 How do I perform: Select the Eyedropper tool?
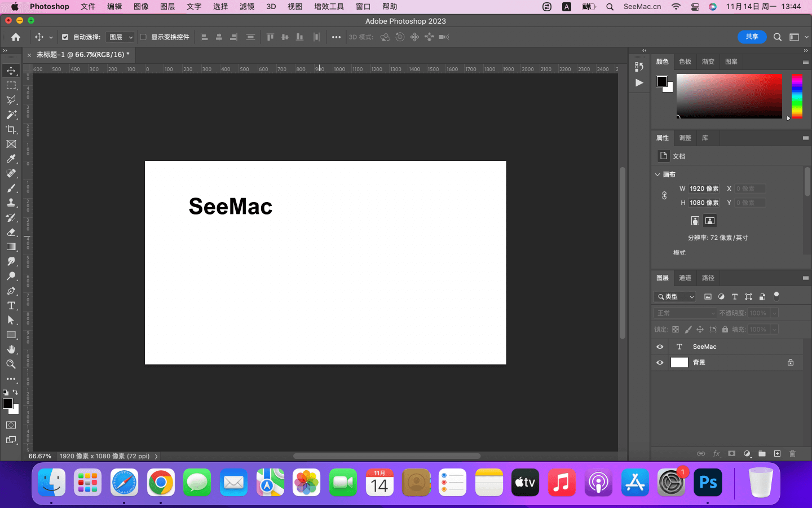pyautogui.click(x=11, y=159)
